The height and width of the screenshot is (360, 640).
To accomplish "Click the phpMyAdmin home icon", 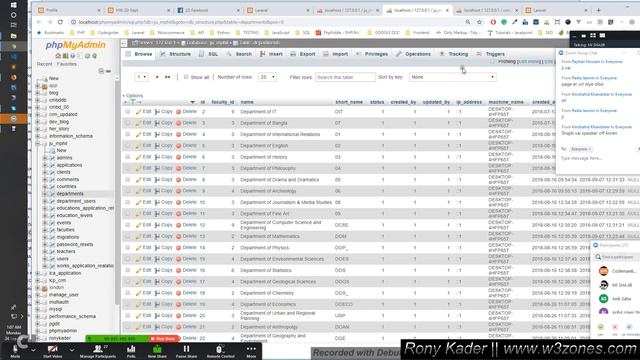I will click(58, 56).
